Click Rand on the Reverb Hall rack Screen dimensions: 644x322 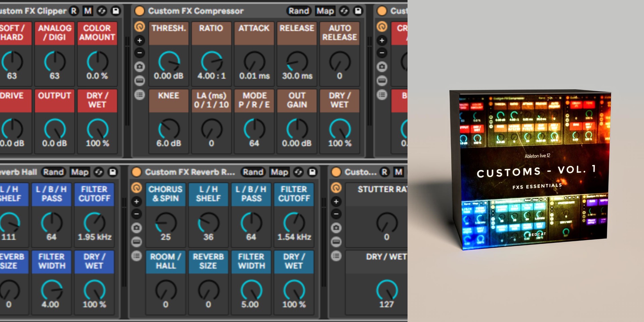(x=53, y=172)
